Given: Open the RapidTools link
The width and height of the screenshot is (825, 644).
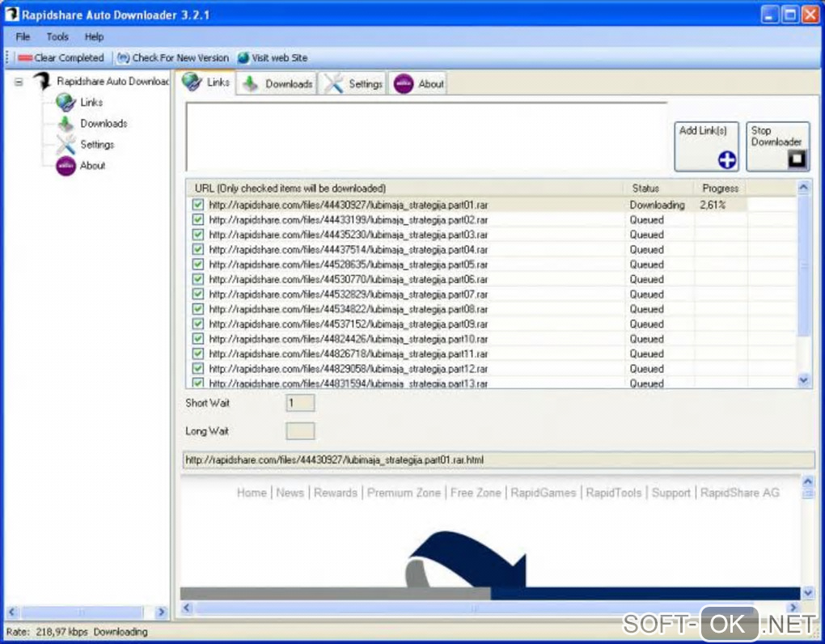Looking at the screenshot, I should [613, 493].
